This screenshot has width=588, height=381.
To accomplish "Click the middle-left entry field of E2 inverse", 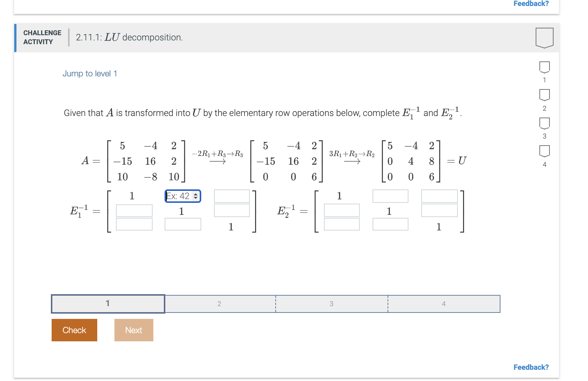I will click(342, 210).
